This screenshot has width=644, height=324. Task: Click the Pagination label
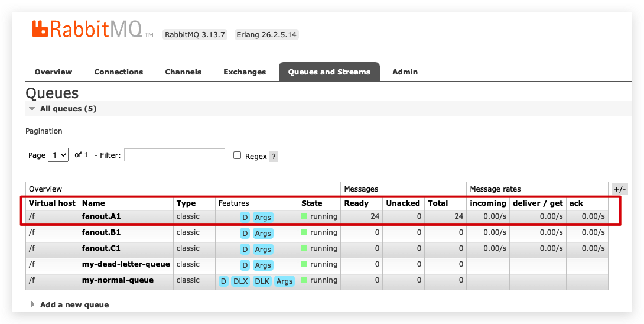[x=44, y=131]
